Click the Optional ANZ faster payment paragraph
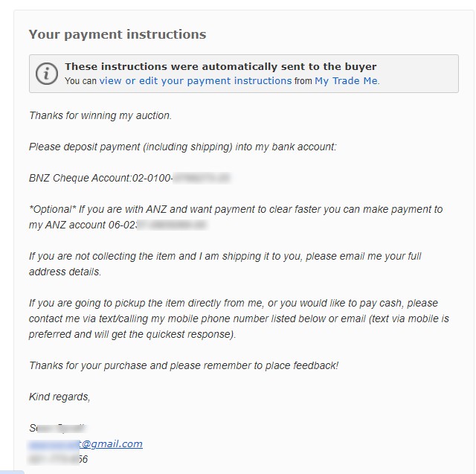The height and width of the screenshot is (474, 476). 236,217
